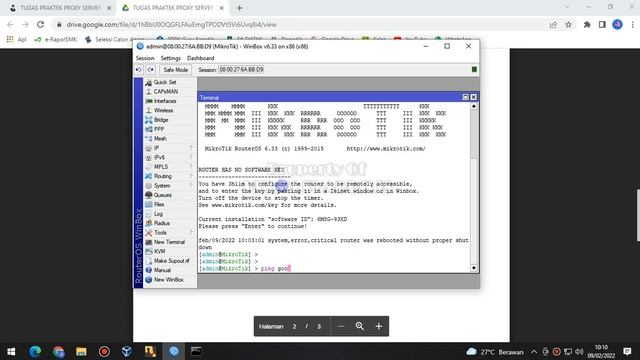This screenshot has height=360, width=640.
Task: Bookmark this page with star icon
Action: pos(569,24)
